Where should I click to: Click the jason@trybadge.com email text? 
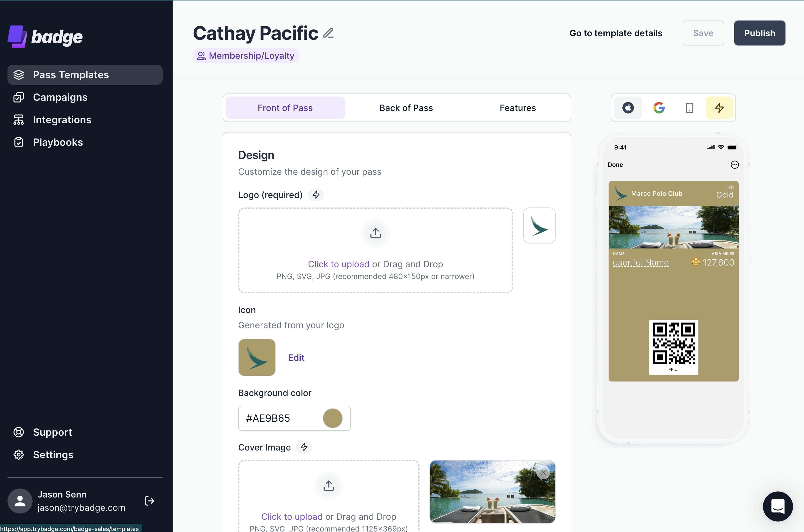click(81, 507)
